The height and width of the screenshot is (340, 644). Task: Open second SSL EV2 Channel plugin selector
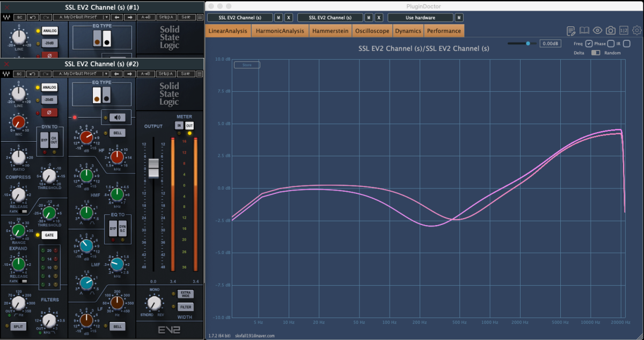[330, 18]
